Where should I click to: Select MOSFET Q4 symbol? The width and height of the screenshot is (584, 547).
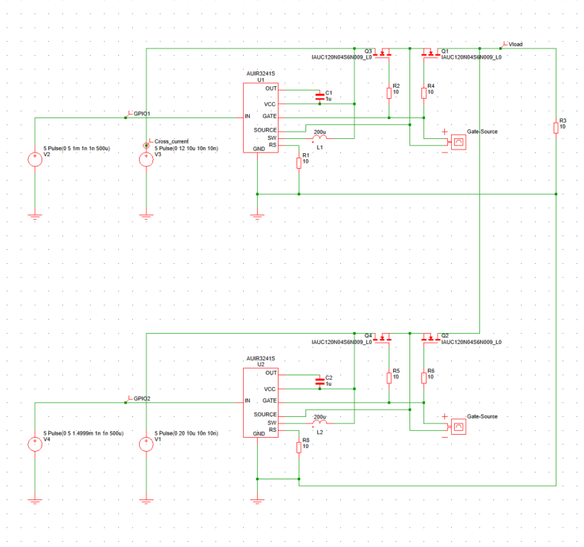tap(383, 338)
